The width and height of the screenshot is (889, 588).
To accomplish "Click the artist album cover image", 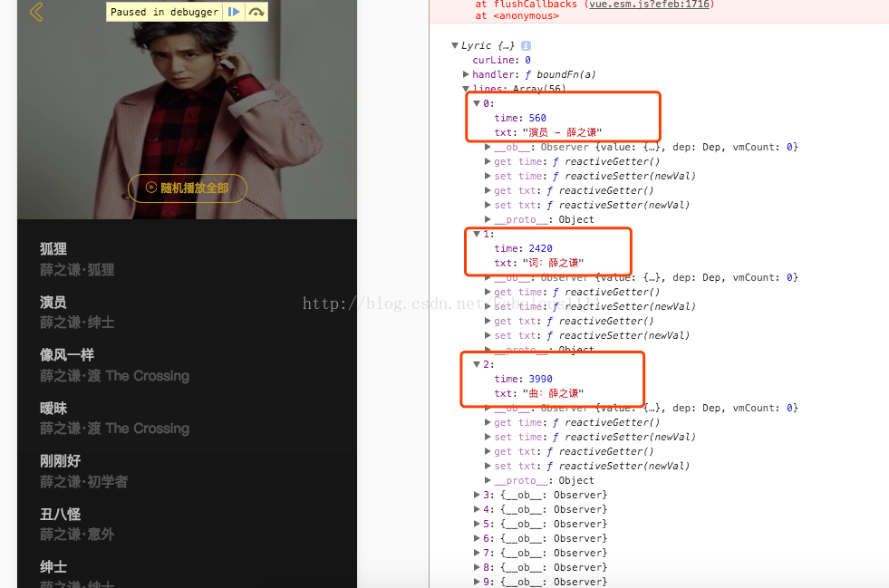I will coord(187,109).
